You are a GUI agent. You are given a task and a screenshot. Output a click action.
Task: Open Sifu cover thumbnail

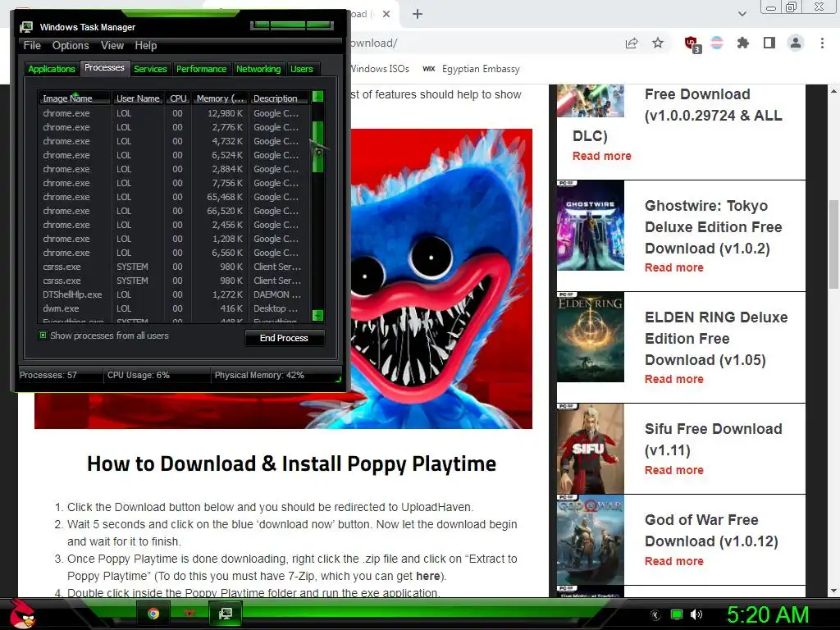tap(591, 449)
